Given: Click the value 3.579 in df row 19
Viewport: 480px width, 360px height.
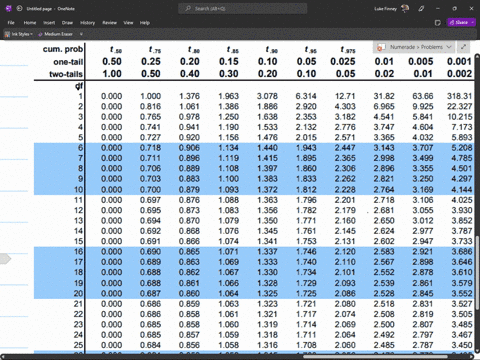Looking at the screenshot, I should (462, 283).
